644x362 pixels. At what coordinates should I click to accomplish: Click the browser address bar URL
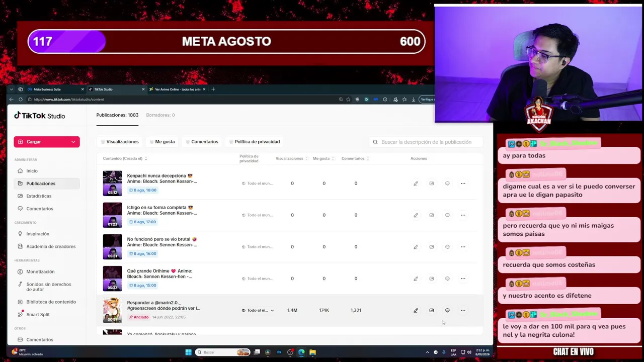(x=68, y=100)
